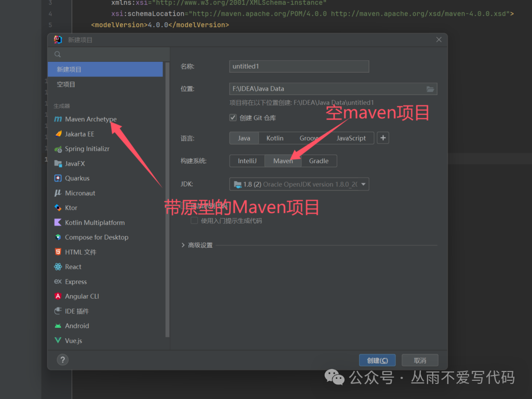Click the search magnifier icon
Image resolution: width=532 pixels, height=399 pixels.
point(58,54)
